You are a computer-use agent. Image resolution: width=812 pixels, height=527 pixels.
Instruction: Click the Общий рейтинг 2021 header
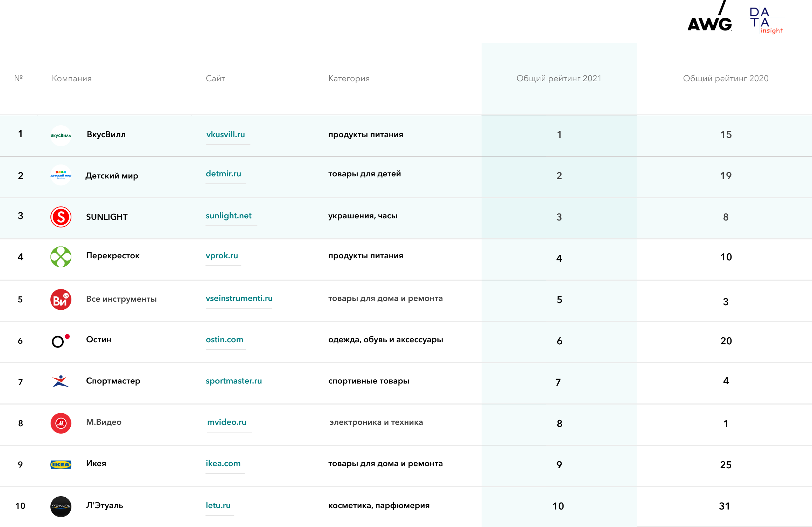pyautogui.click(x=559, y=78)
